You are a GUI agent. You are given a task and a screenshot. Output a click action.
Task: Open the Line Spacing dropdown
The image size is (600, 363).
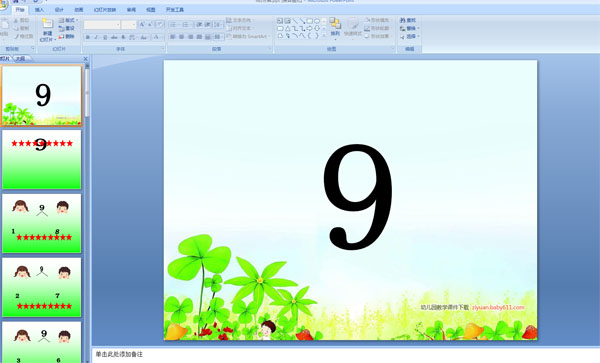pos(218,24)
